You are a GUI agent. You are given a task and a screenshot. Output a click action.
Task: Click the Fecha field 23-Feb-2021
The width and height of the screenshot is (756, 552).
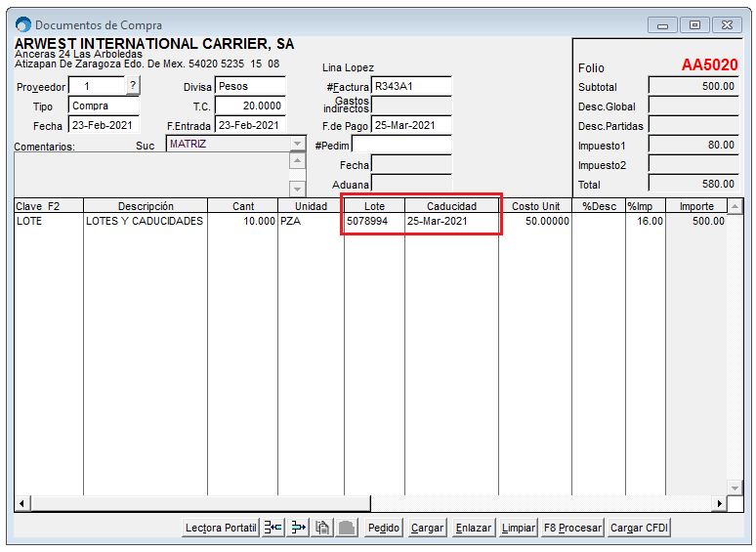(x=104, y=125)
